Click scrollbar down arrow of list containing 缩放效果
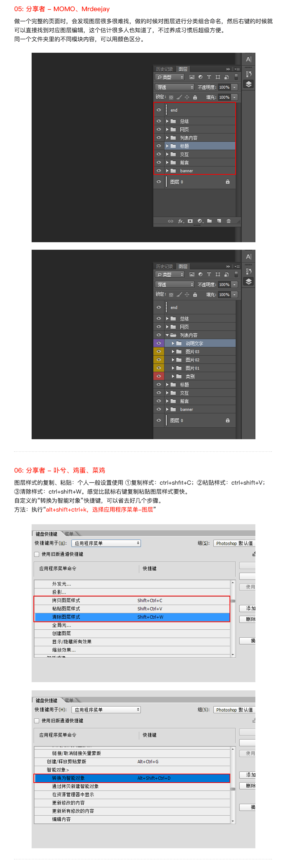Image resolution: width=287 pixels, height=868 pixels. [x=233, y=655]
